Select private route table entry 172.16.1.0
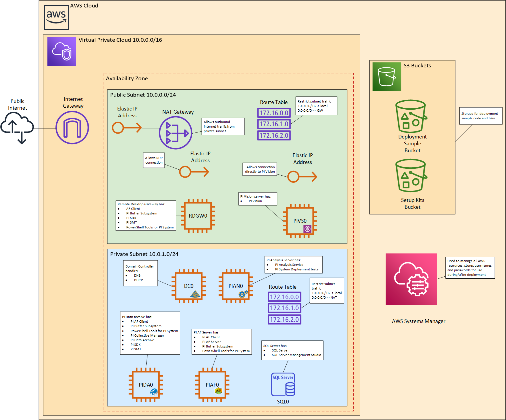The image size is (506, 420). (x=285, y=308)
